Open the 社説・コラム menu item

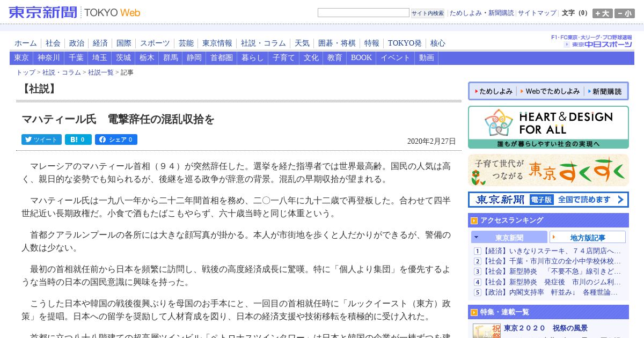click(264, 43)
